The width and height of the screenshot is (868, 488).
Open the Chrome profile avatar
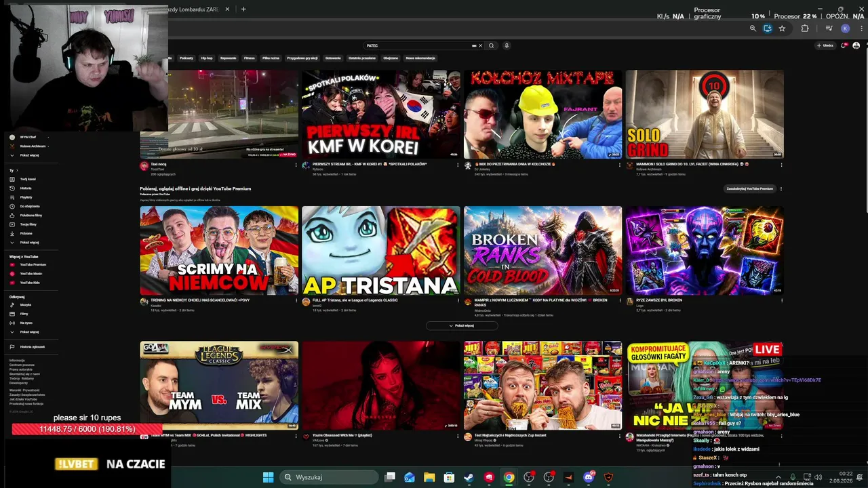click(845, 28)
